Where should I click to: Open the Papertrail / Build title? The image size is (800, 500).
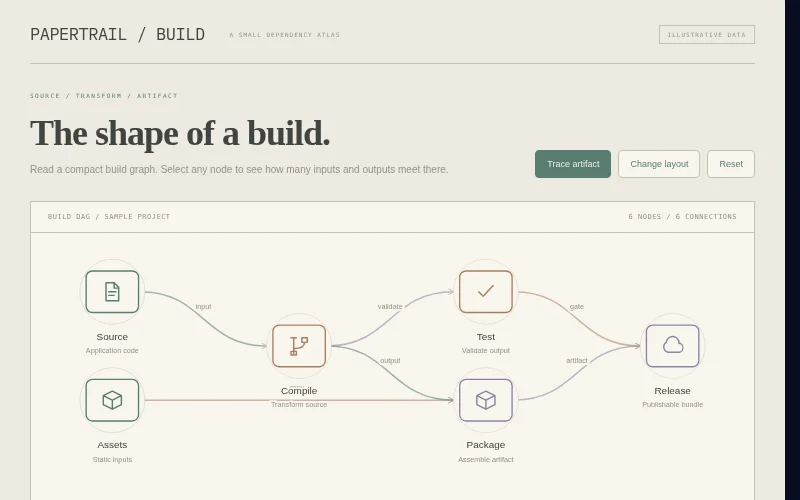[117, 35]
